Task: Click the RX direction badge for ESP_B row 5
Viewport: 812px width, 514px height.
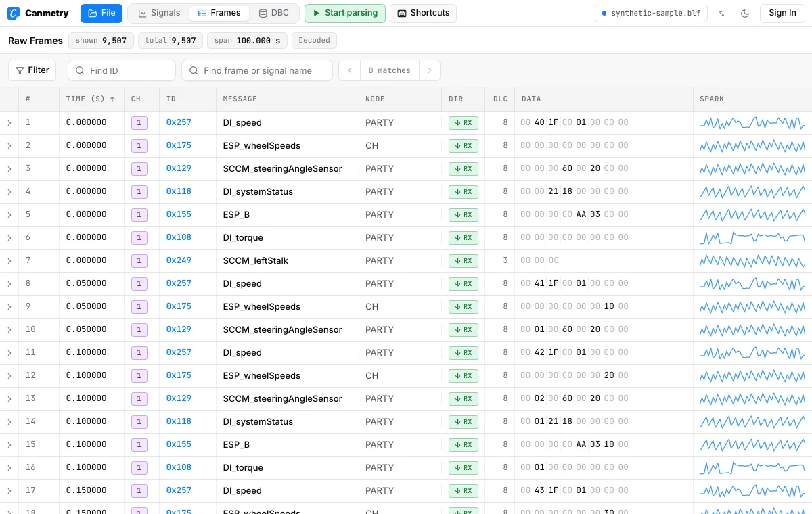Action: click(x=464, y=215)
